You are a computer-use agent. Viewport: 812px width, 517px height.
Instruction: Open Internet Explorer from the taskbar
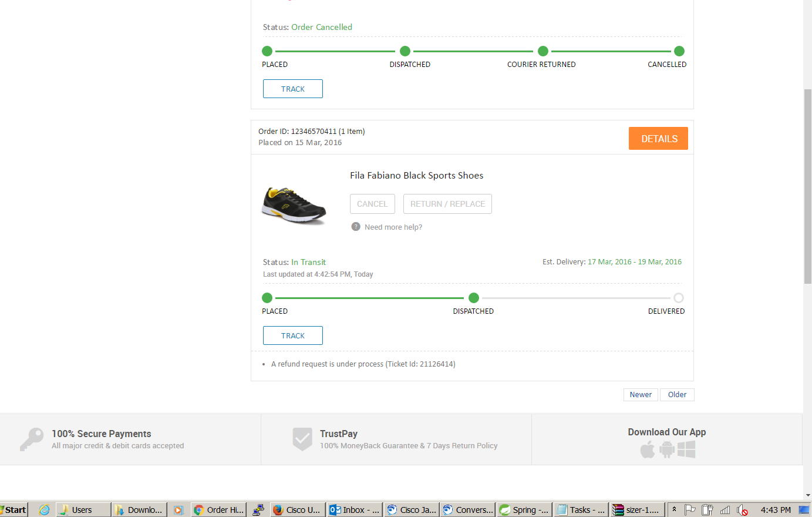(x=44, y=510)
